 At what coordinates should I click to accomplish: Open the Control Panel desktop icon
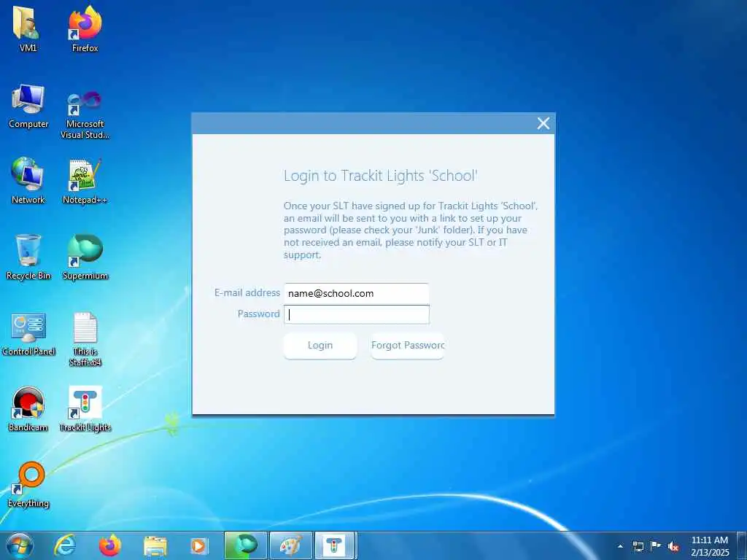28,333
